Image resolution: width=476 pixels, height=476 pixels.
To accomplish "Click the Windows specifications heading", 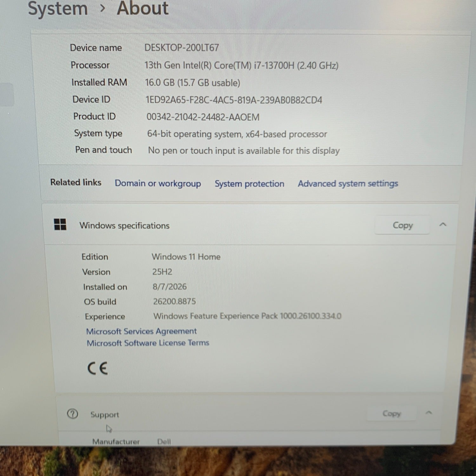I will pos(124,226).
